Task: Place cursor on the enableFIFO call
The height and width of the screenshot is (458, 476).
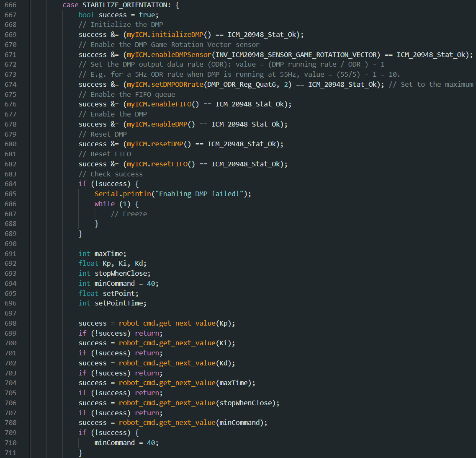Action: tap(175, 104)
